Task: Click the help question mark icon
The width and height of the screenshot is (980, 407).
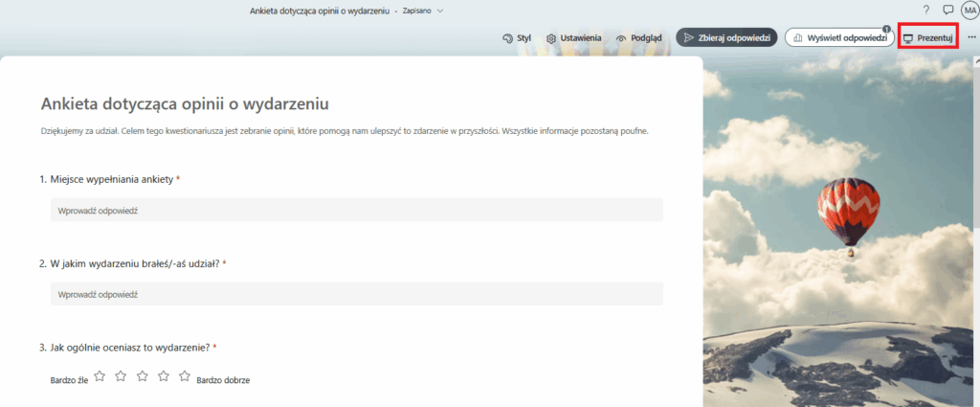Action: pos(926,10)
